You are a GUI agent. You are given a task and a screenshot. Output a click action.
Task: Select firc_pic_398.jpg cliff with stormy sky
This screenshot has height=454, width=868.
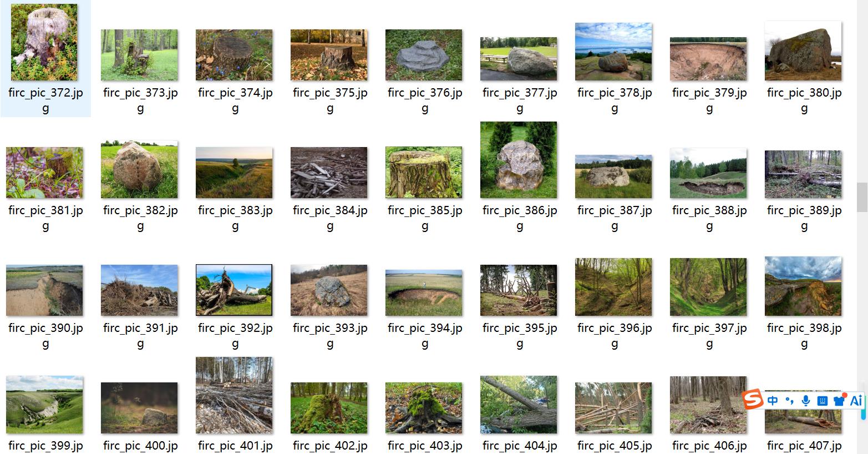tap(803, 286)
